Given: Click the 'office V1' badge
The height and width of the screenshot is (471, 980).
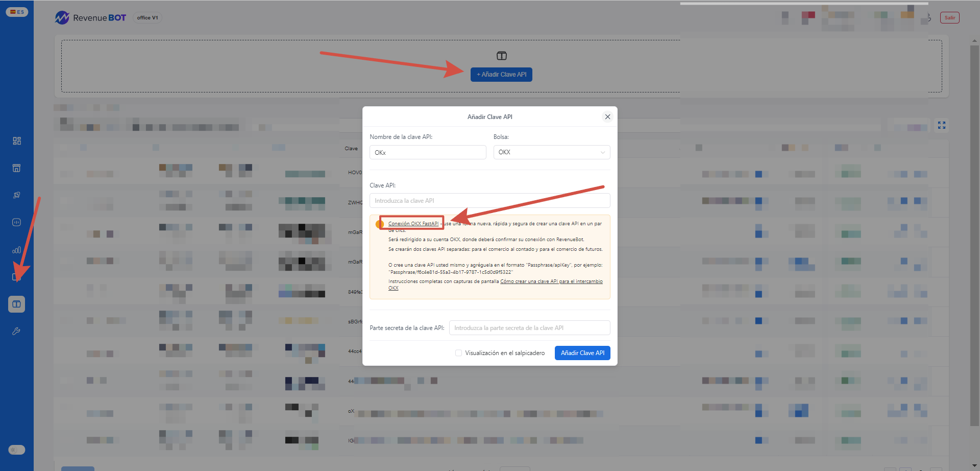Looking at the screenshot, I should coord(148,18).
